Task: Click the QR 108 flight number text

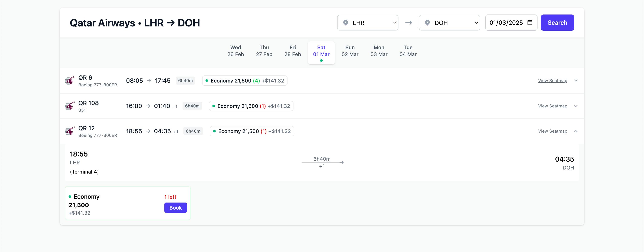Action: tap(89, 103)
